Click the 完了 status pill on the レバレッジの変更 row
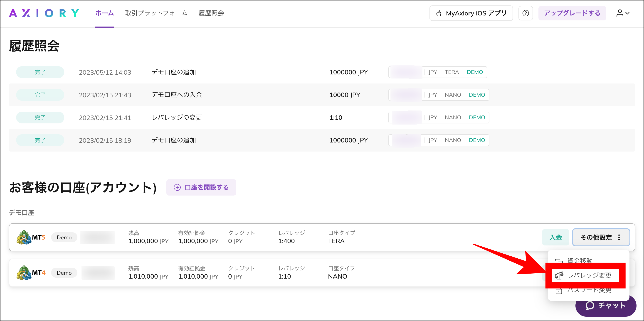This screenshot has height=321, width=644. (x=40, y=117)
